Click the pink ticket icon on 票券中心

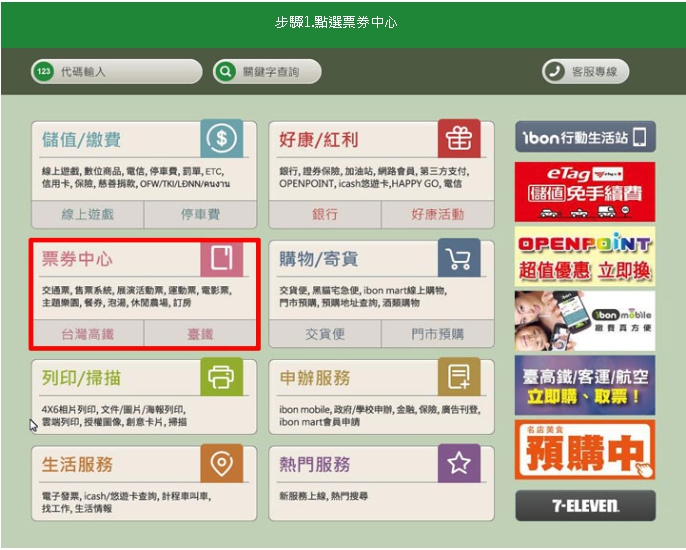pyautogui.click(x=221, y=258)
